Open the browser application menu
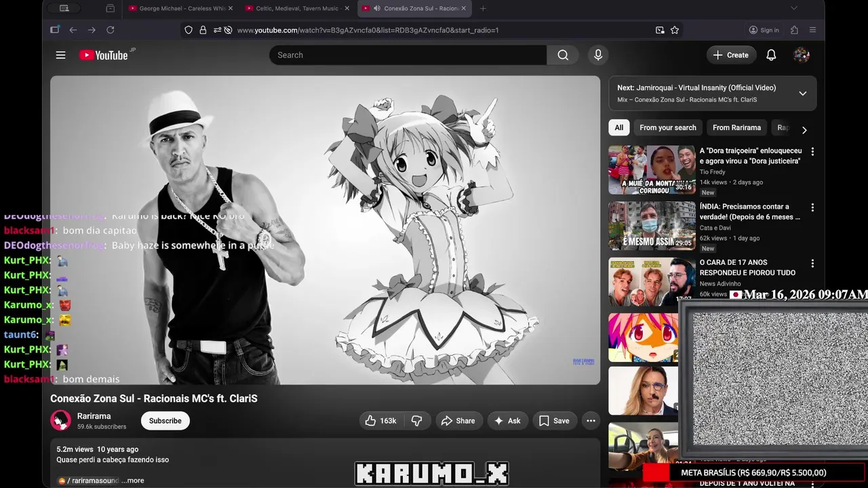Screen dimensions: 868x488 [x=812, y=30]
